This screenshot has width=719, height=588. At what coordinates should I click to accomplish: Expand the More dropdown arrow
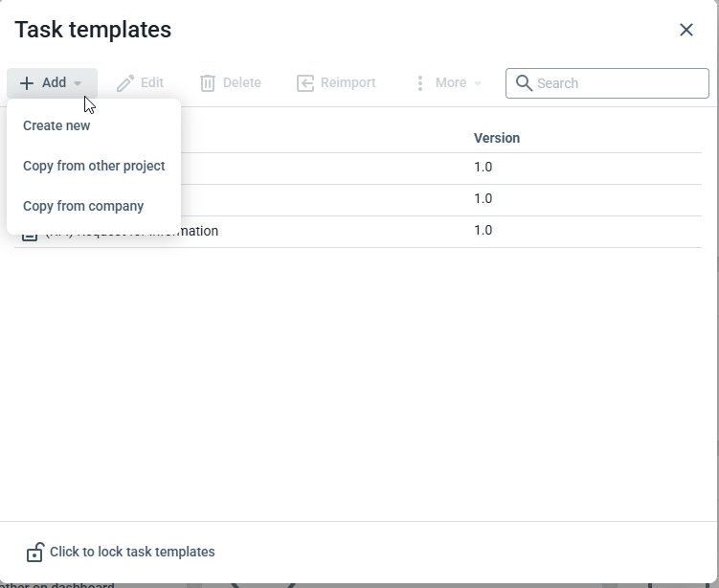(478, 84)
